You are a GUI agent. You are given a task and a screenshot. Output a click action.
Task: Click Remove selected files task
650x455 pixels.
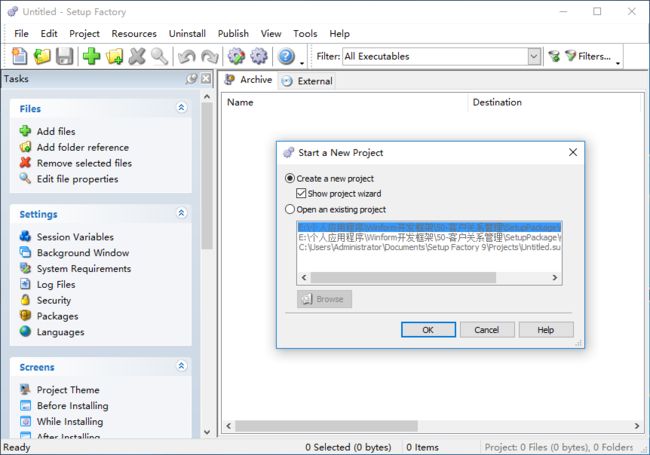click(76, 163)
